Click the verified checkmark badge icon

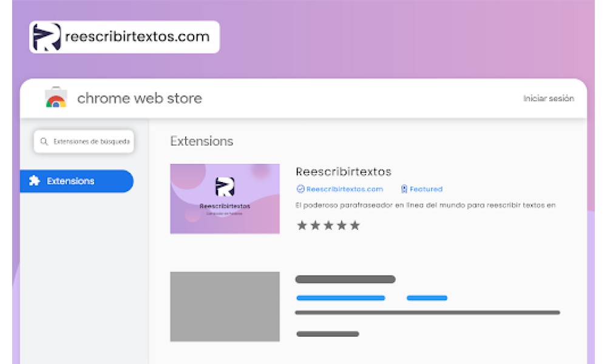[300, 189]
